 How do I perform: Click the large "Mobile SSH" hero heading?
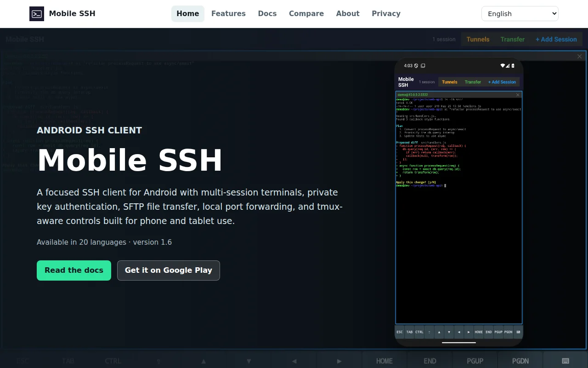130,160
